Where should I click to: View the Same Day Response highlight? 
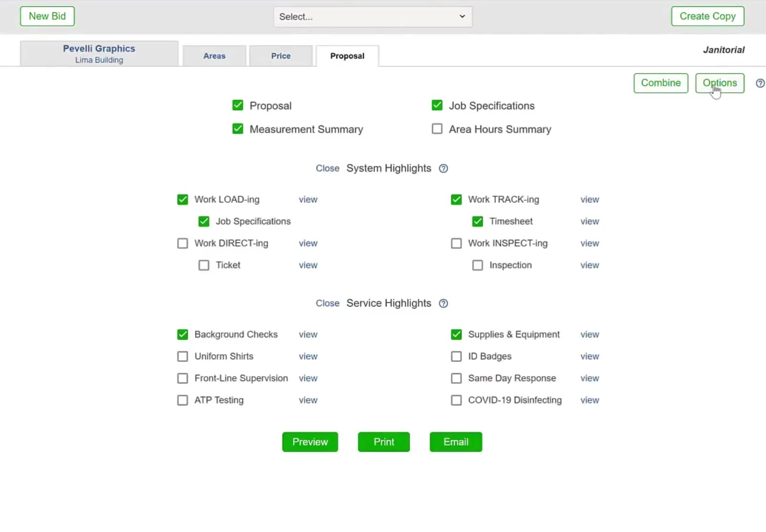point(589,378)
